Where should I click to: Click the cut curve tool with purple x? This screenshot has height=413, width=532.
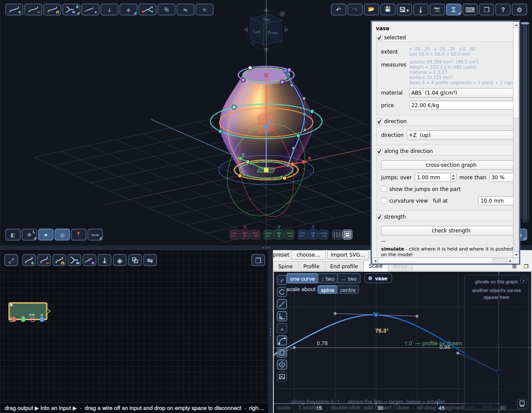click(90, 9)
